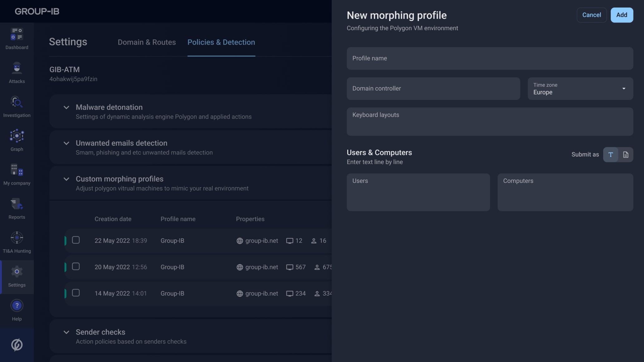Check the 14 May 2022 Group-IB profile row

(76, 293)
